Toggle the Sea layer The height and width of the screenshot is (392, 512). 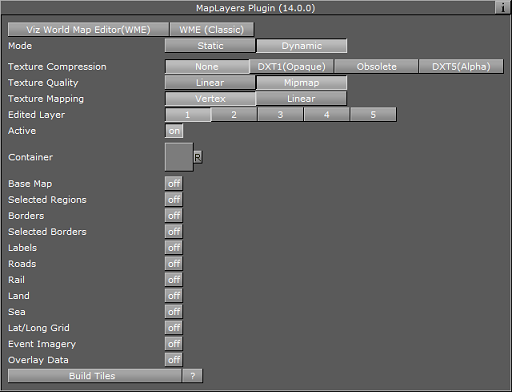(174, 312)
